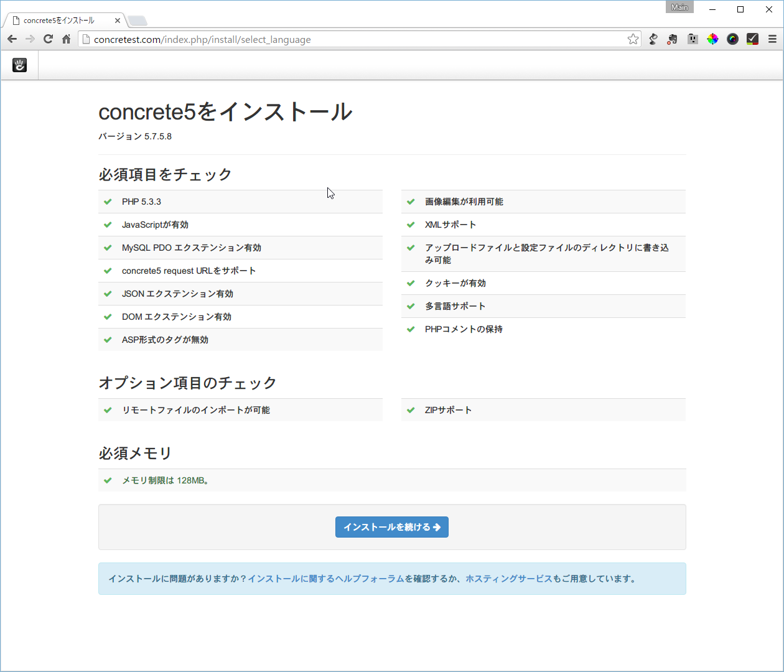Reload the page with refresh icon
Screen dimensions: 784x672
(48, 39)
